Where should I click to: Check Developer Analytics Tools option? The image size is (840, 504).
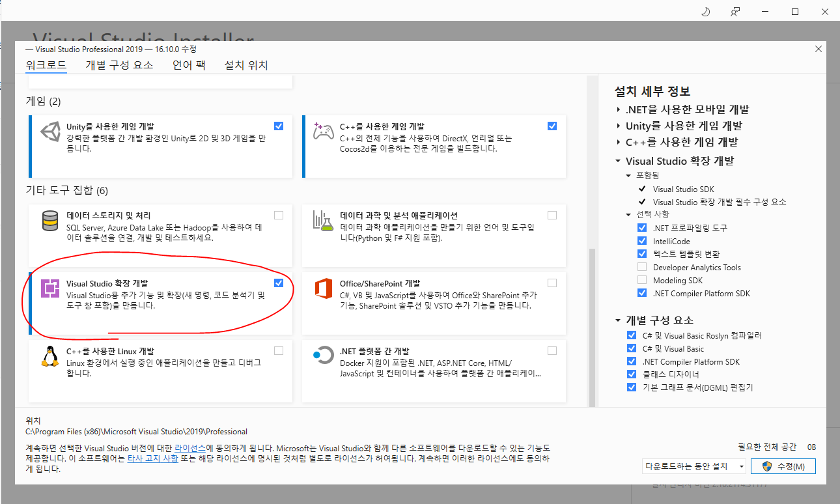642,267
